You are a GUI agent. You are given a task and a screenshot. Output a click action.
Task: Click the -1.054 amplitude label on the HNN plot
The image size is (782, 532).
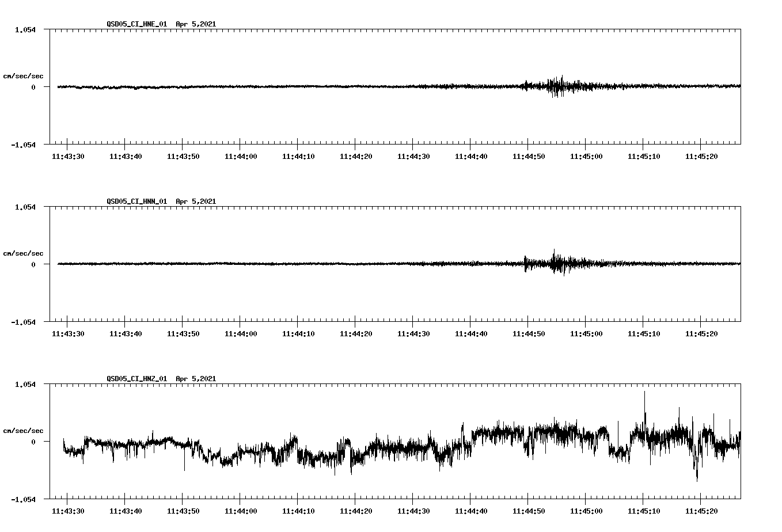pyautogui.click(x=24, y=322)
